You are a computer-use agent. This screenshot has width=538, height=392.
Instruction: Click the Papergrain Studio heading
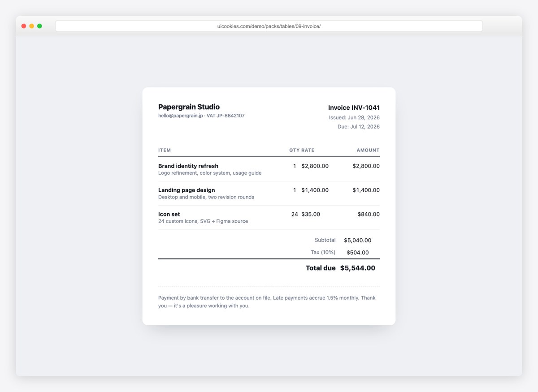(189, 107)
